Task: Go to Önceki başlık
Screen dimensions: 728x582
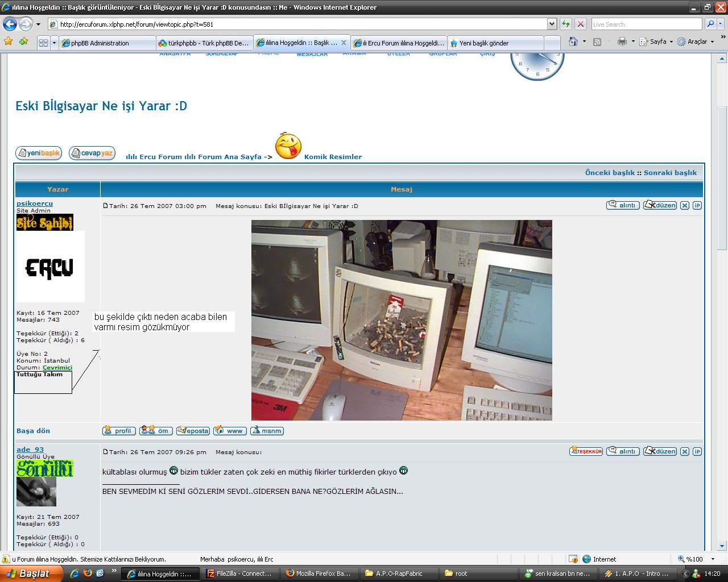Action: click(610, 173)
